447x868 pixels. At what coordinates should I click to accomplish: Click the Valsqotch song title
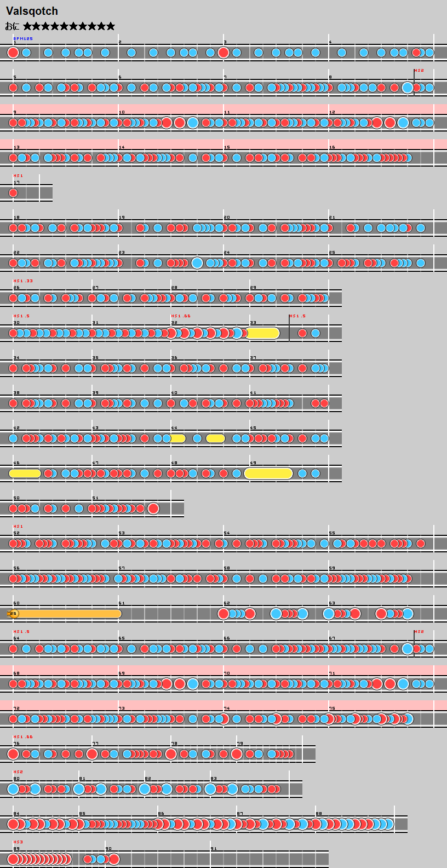coord(32,11)
